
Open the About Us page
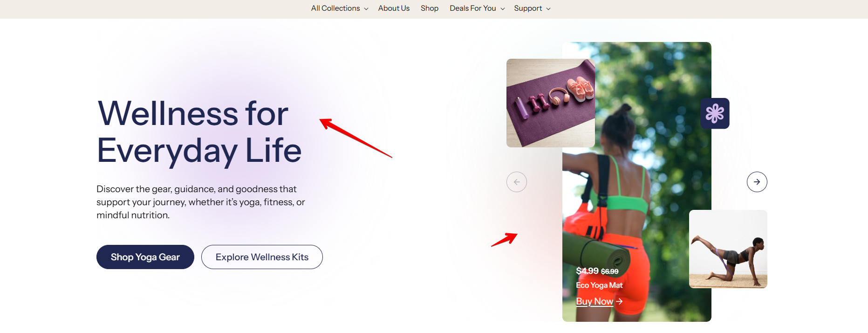394,8
